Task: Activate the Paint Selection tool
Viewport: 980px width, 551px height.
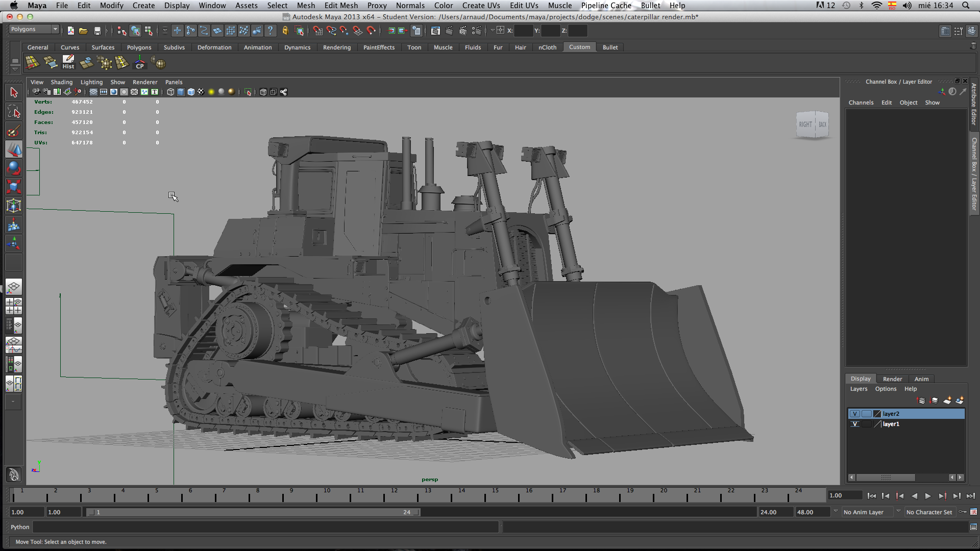Action: point(14,131)
